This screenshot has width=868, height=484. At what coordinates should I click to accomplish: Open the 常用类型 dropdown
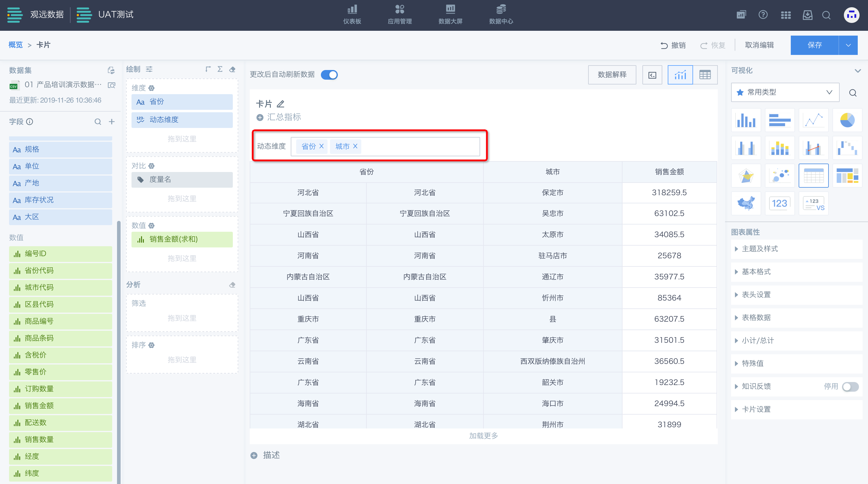coord(785,92)
